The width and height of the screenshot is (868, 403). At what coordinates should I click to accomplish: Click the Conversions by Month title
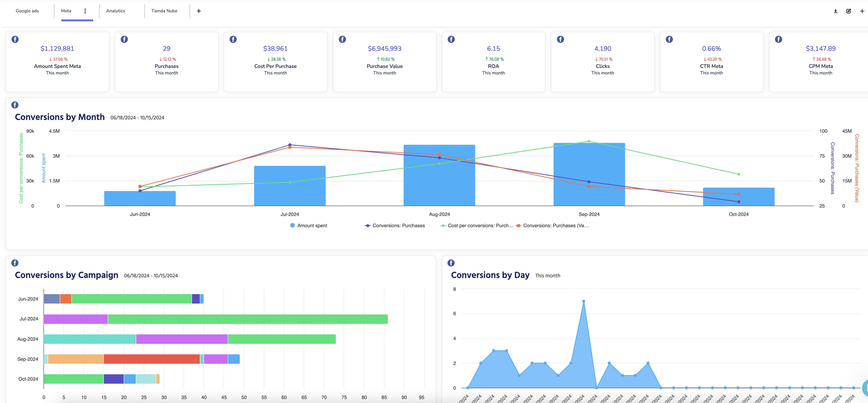60,117
